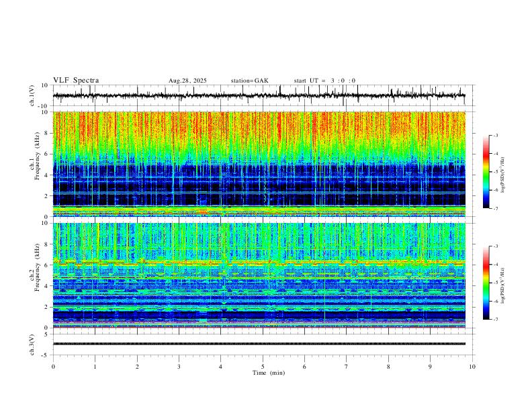Click the "2" kHz tick on ch.2 spectrogram
Image resolution: width=532 pixels, height=411 pixels.
pyautogui.click(x=47, y=307)
